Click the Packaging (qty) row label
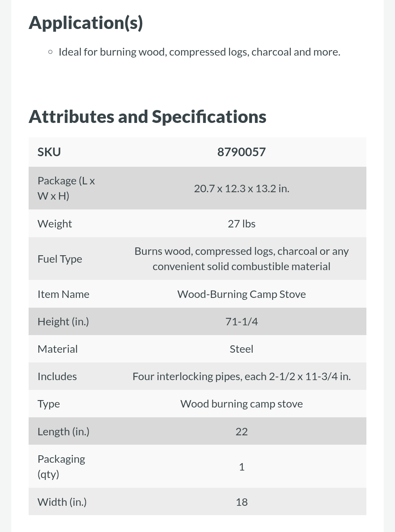Viewport: 395px width, 532px height. pyautogui.click(x=61, y=466)
